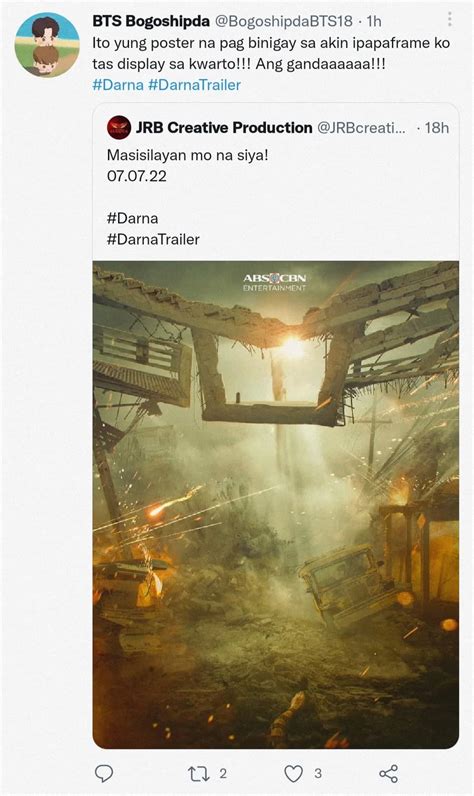Click the reply speech bubble icon
Viewport: 474px width, 796px height.
[104, 773]
